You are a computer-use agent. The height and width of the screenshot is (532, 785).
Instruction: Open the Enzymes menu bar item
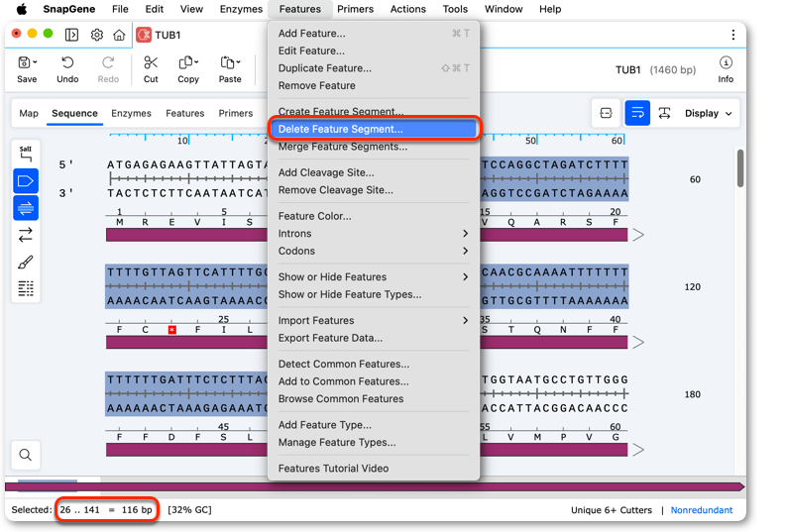coord(241,9)
